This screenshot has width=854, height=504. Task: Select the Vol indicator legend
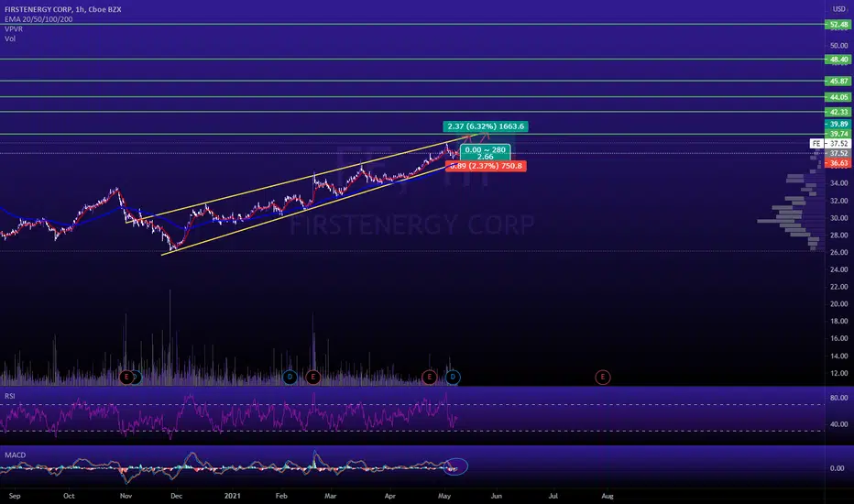(10, 38)
